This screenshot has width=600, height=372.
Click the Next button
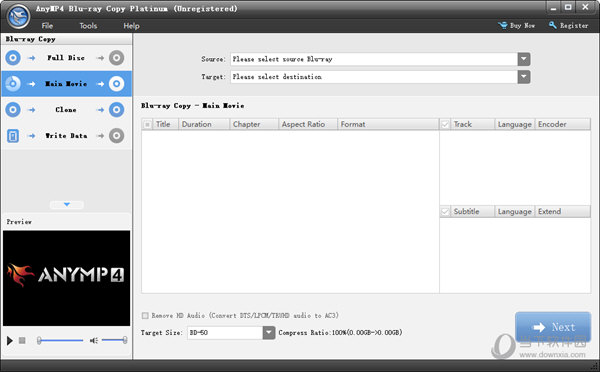(x=553, y=327)
